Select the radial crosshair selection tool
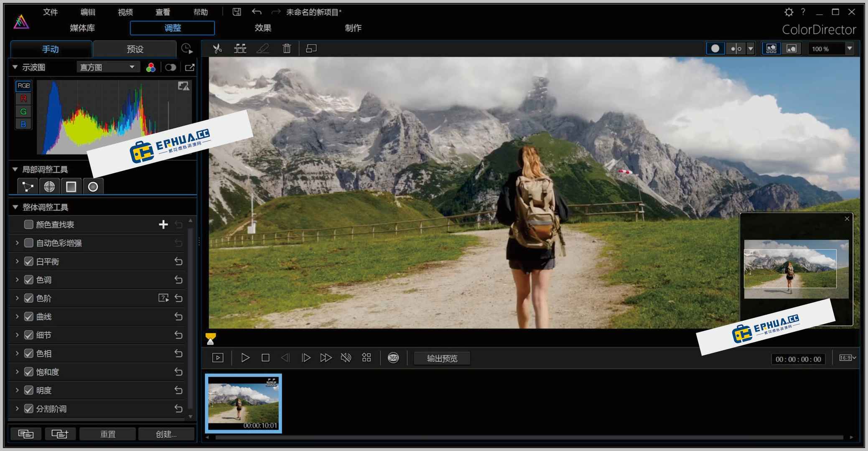868x451 pixels. pos(49,187)
